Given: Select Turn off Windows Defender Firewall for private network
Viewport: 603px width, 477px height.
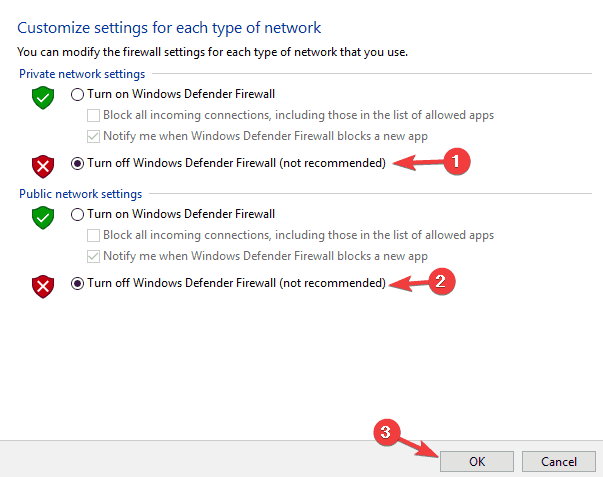Looking at the screenshot, I should (x=78, y=164).
